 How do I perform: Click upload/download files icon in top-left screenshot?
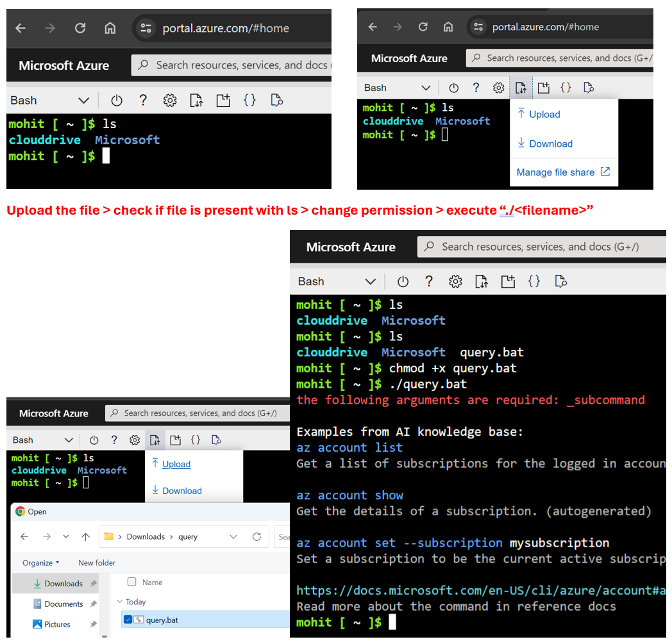[x=196, y=101]
